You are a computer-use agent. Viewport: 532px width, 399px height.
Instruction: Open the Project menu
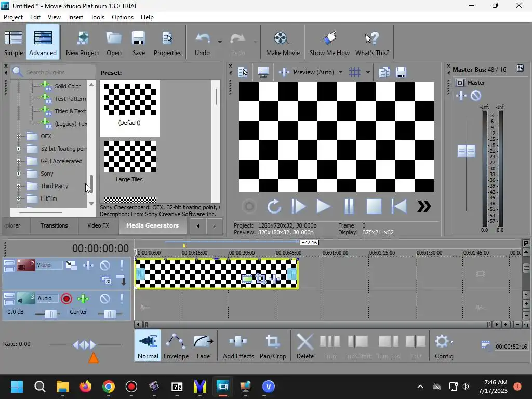click(13, 17)
